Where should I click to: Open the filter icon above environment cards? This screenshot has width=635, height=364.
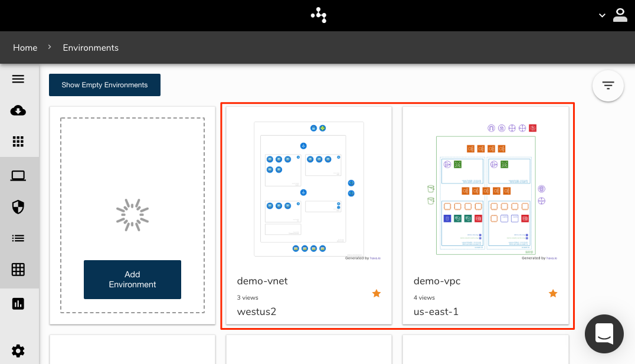click(608, 86)
